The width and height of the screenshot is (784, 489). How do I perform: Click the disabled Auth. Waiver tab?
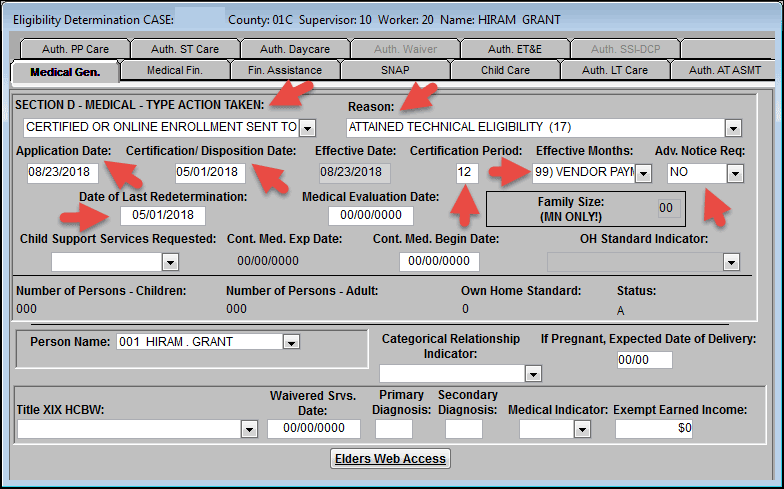tap(405, 49)
